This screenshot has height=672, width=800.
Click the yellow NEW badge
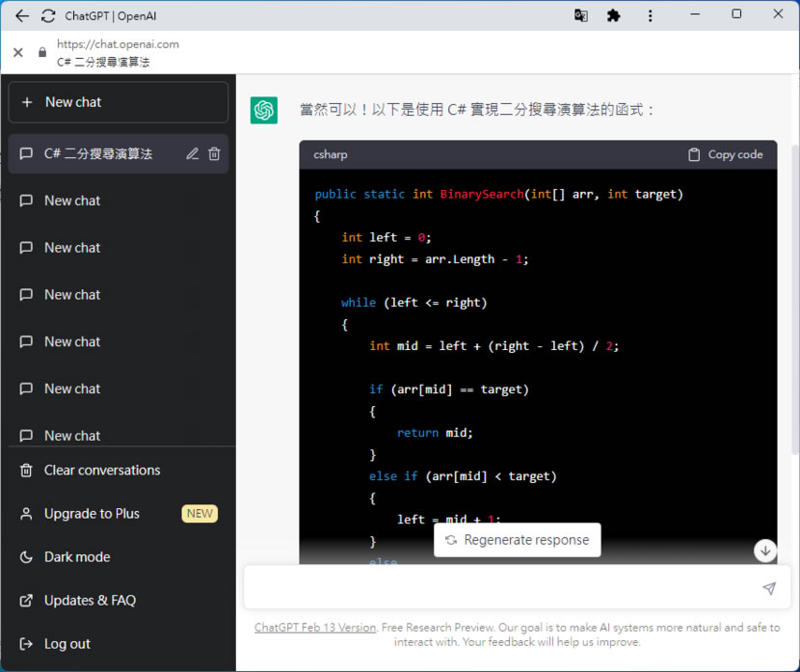200,513
